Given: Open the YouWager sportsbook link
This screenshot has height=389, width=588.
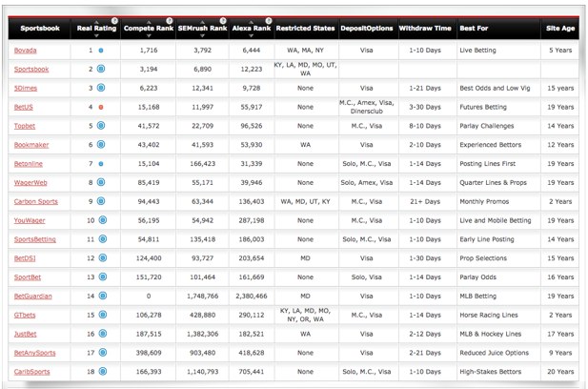Looking at the screenshot, I should tap(30, 220).
